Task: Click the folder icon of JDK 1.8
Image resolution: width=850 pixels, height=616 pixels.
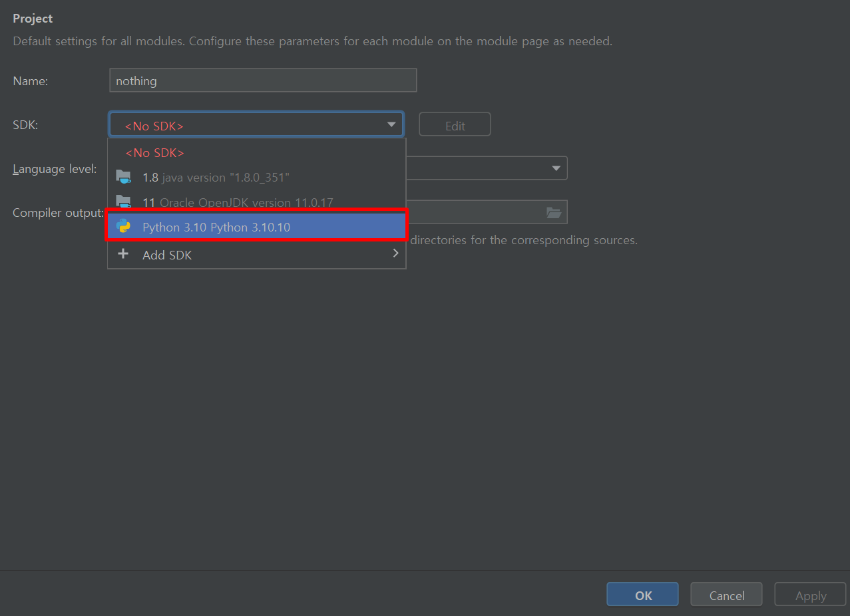Action: [x=123, y=177]
